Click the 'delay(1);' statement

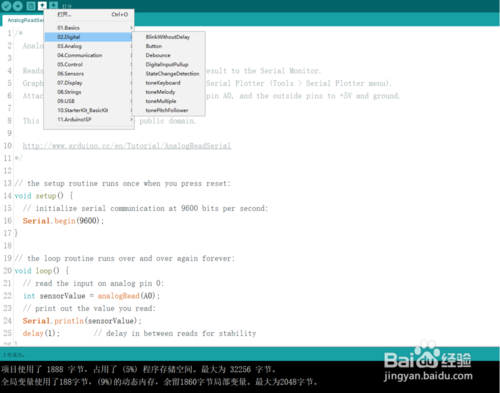[41, 333]
